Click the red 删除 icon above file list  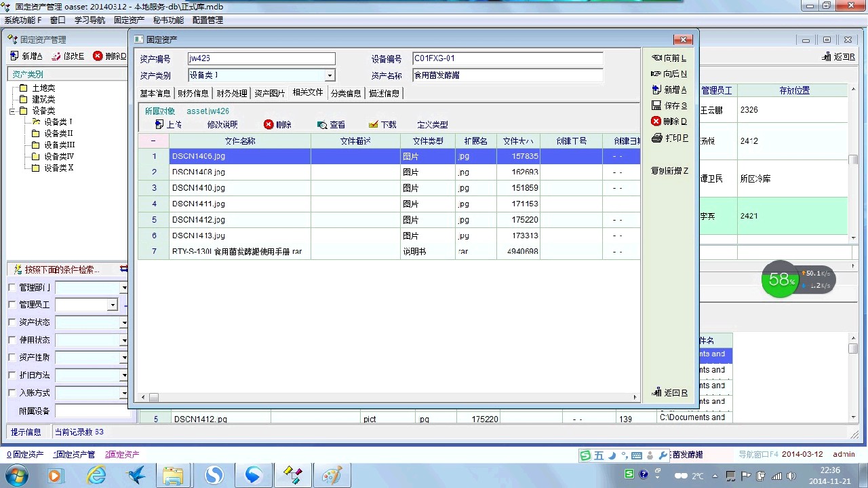269,125
